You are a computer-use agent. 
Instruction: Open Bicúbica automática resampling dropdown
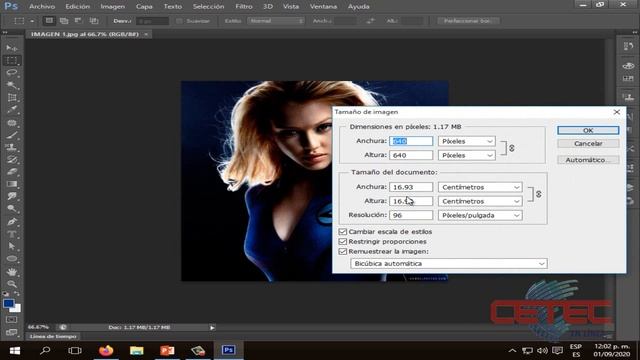point(449,264)
